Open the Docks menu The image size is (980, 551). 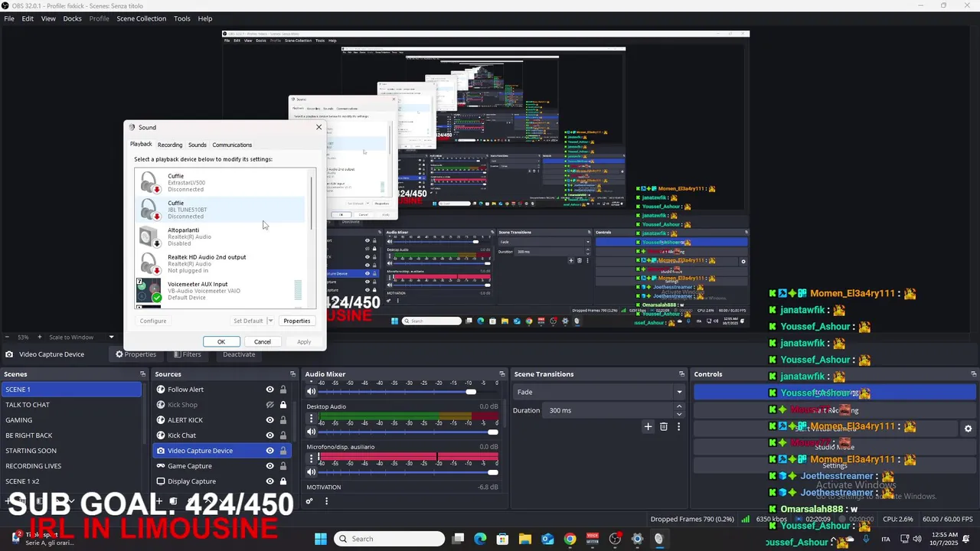click(72, 18)
